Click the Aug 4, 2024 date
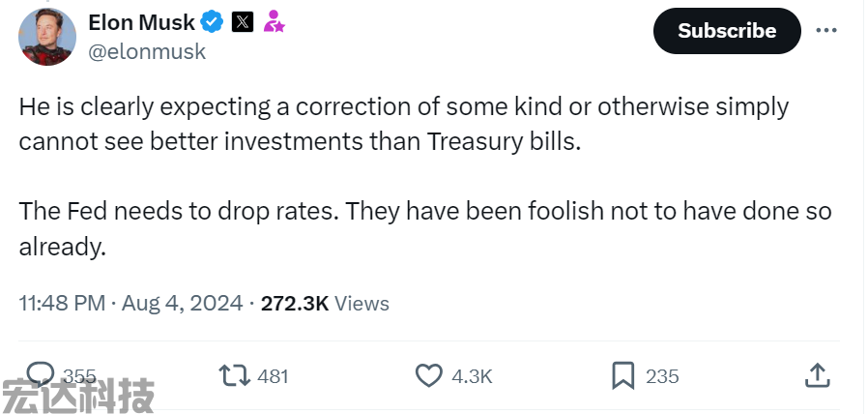This screenshot has height=414, width=868. (x=182, y=303)
